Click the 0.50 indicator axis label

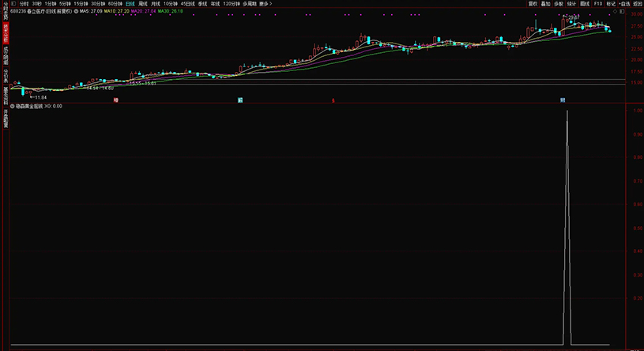pos(638,228)
